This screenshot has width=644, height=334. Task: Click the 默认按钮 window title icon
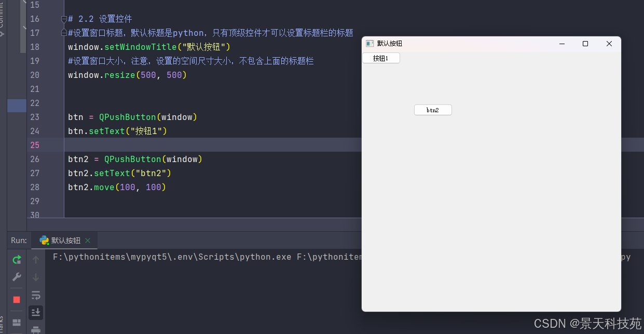point(369,44)
